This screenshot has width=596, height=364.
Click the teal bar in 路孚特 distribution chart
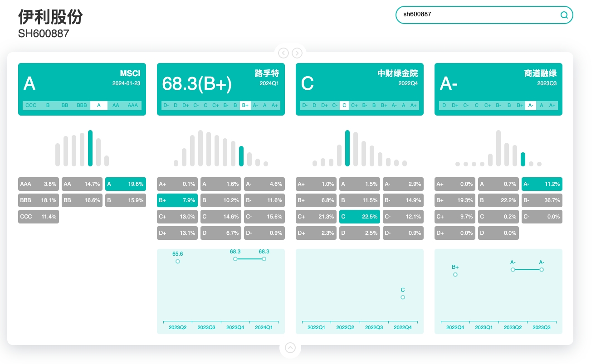pyautogui.click(x=241, y=156)
